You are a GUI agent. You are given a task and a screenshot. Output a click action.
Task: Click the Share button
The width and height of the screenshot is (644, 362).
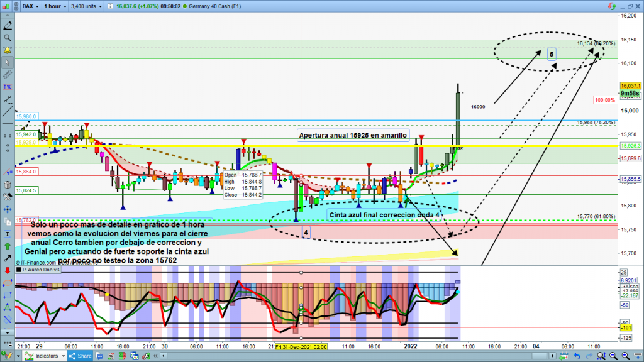coord(80,356)
